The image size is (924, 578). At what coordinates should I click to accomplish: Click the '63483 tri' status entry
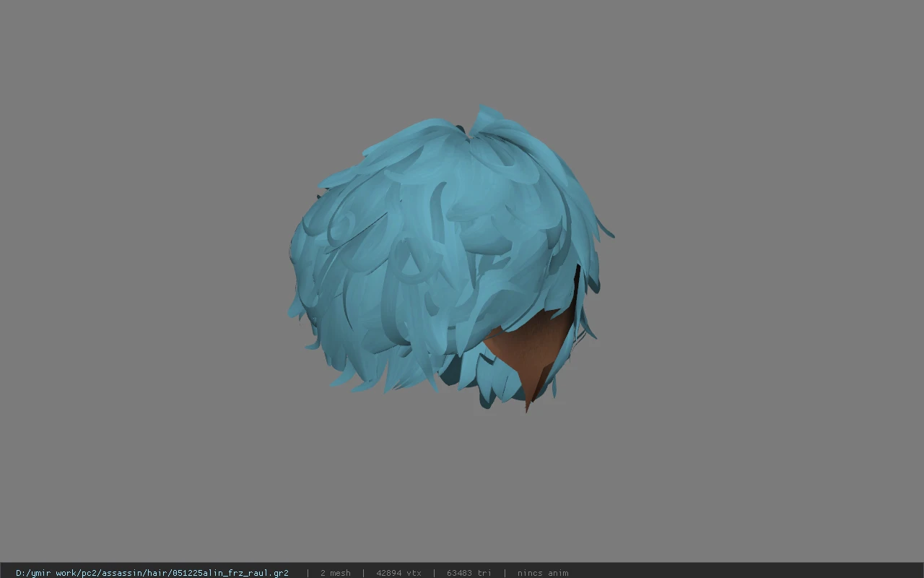coord(469,573)
